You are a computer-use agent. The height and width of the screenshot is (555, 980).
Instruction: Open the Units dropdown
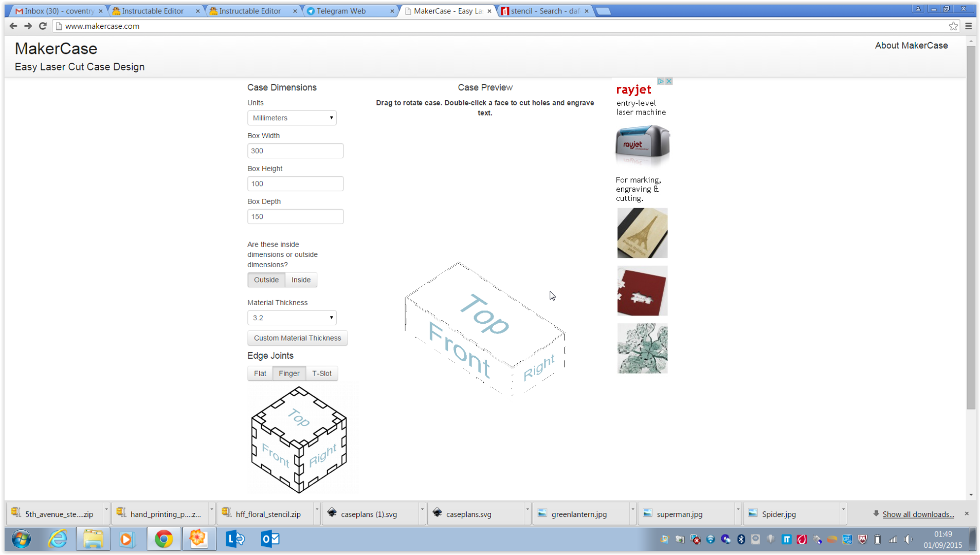click(x=292, y=118)
